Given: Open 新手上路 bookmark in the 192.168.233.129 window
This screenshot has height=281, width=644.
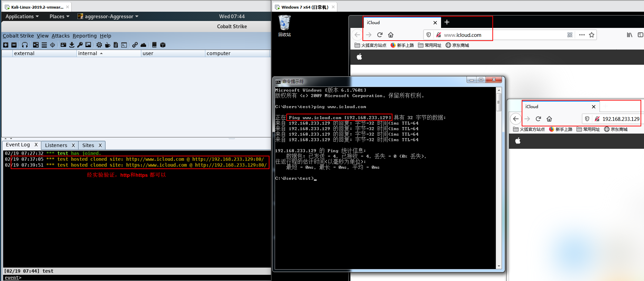Looking at the screenshot, I should (x=561, y=129).
